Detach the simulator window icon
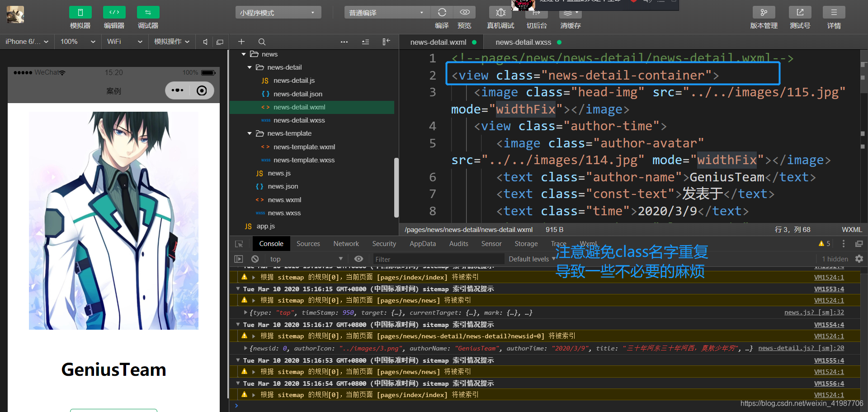 click(x=220, y=42)
